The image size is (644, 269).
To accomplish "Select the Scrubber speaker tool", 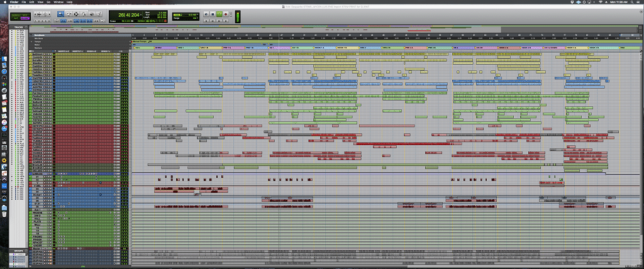I will 92,14.
